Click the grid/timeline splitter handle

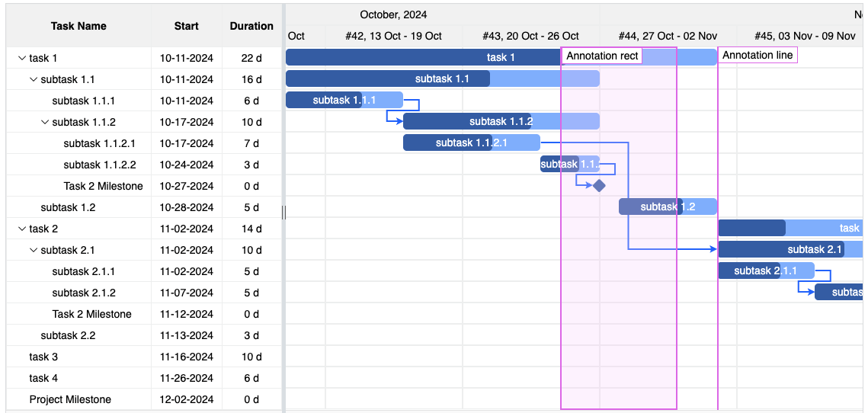pyautogui.click(x=284, y=212)
